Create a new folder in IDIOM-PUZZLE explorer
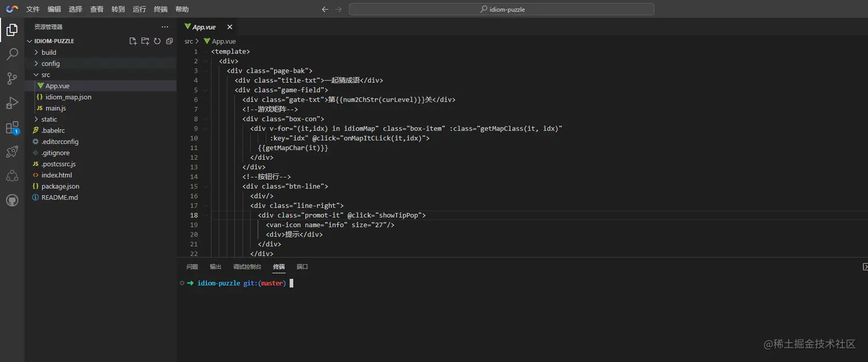Viewport: 868px width, 362px height. pyautogui.click(x=145, y=41)
